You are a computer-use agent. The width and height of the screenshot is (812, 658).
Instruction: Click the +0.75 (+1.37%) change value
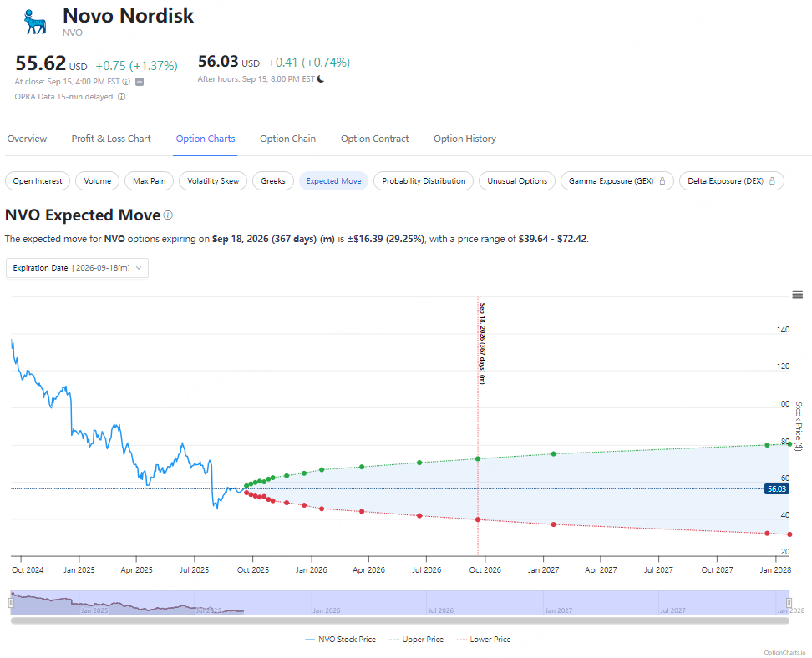click(x=137, y=66)
